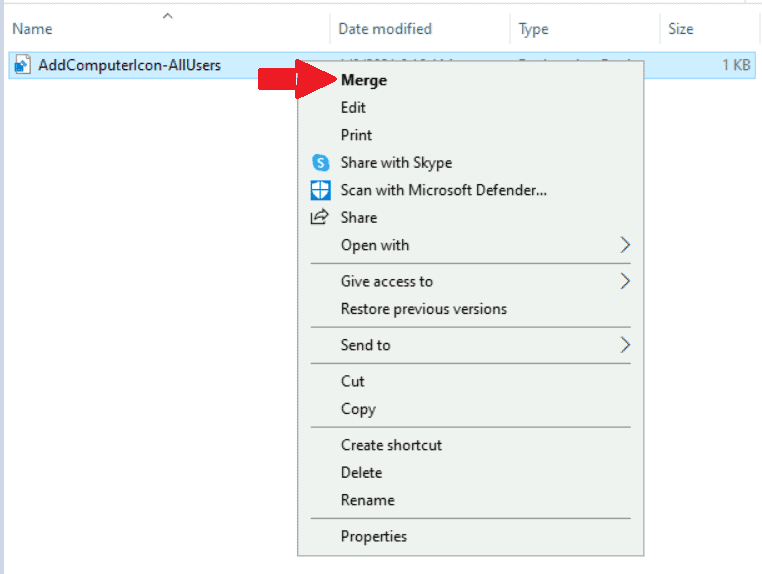The height and width of the screenshot is (574, 762).
Task: Choose Merge from the context menu
Action: pyautogui.click(x=363, y=80)
